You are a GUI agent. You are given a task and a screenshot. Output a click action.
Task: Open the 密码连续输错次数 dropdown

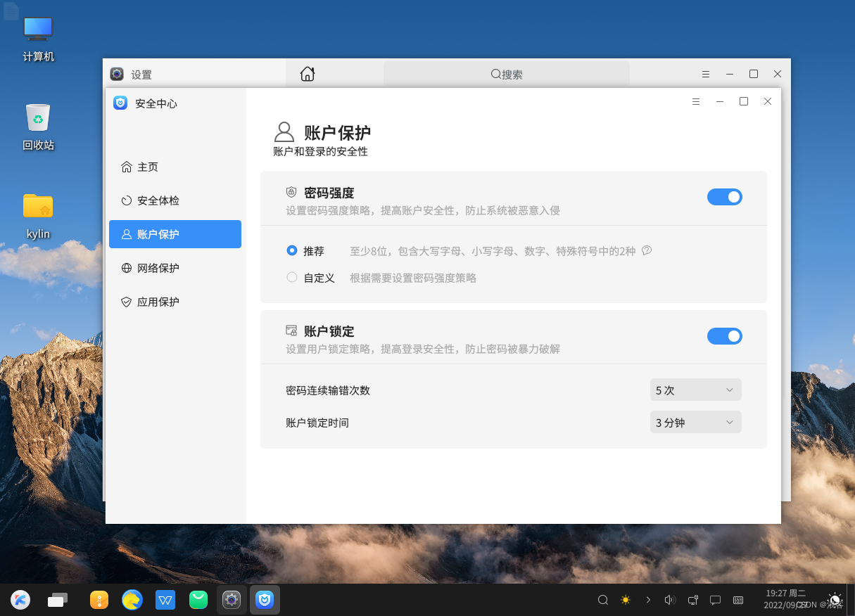click(x=695, y=390)
